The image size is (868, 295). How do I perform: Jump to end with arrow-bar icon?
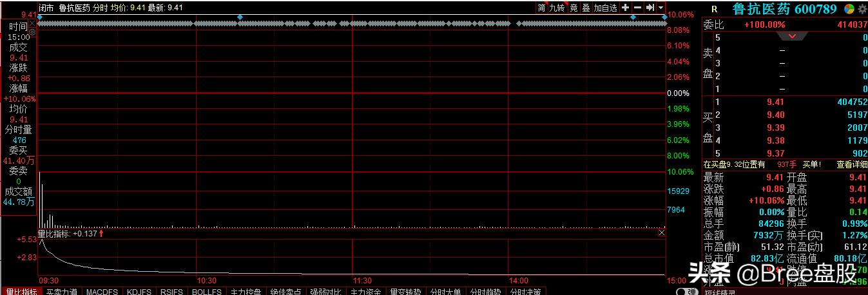650,8
